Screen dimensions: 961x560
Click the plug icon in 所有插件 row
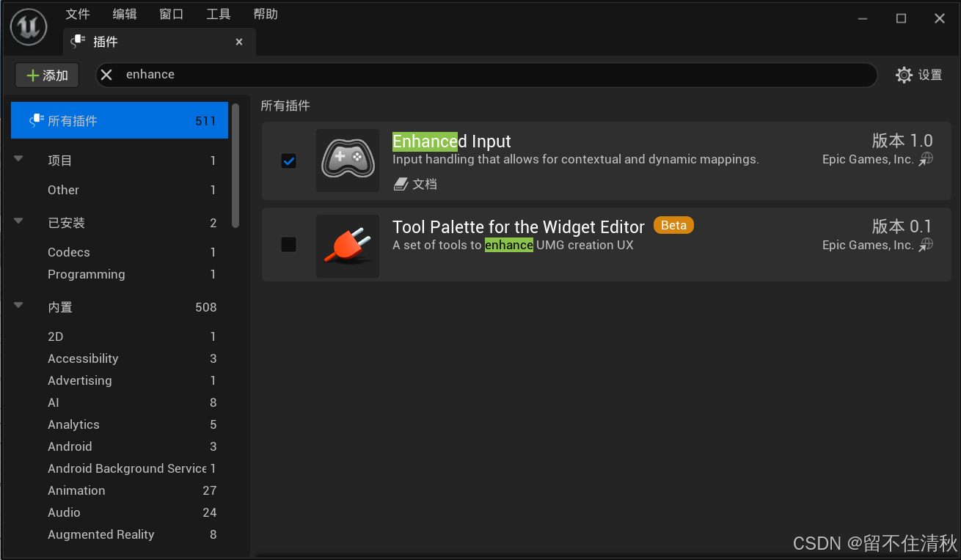[x=36, y=120]
